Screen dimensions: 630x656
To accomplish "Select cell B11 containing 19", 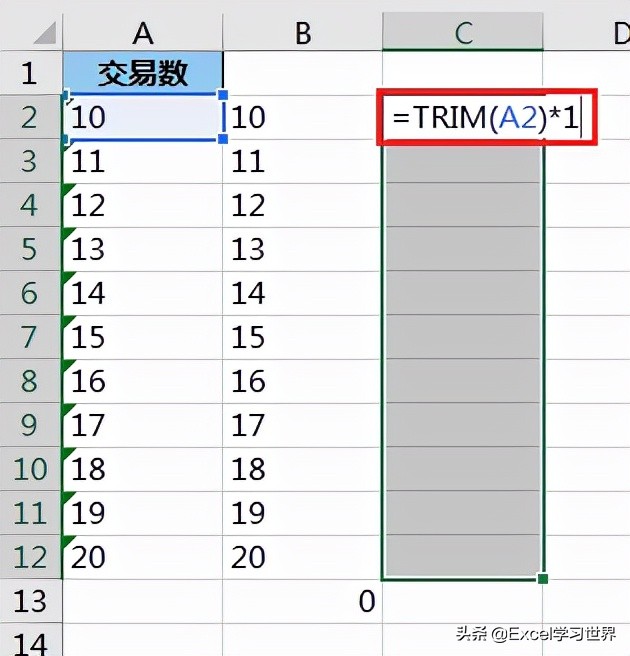I will click(302, 513).
